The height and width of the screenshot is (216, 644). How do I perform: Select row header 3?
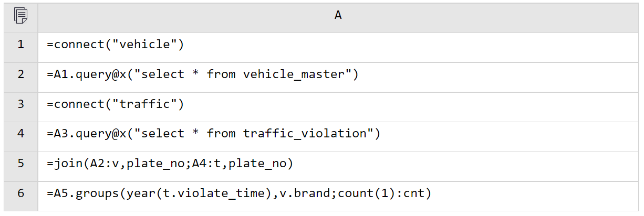pos(20,104)
